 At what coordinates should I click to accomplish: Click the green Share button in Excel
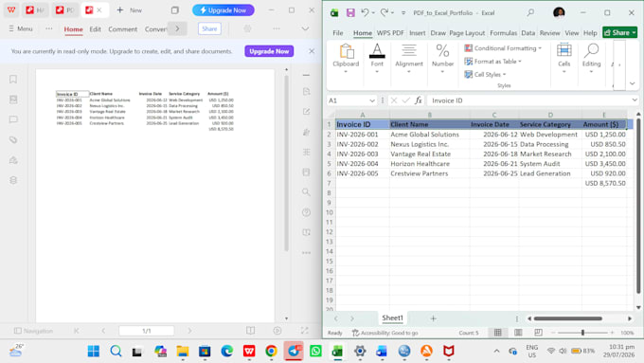point(619,32)
